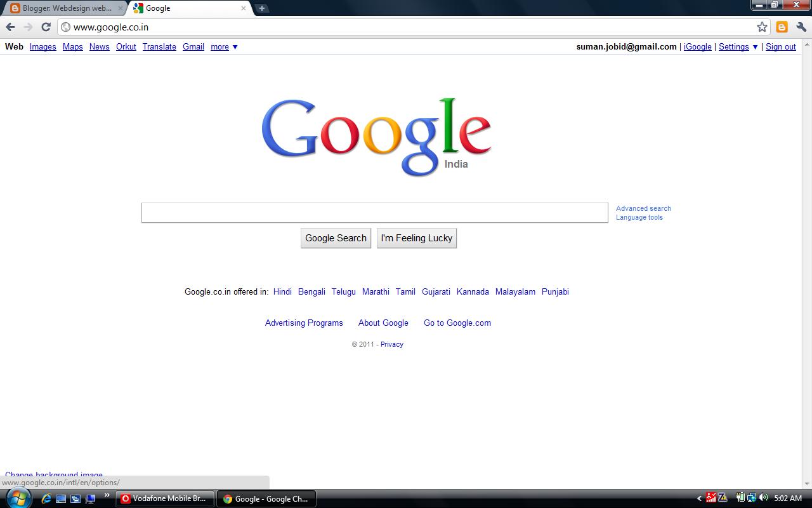This screenshot has width=812, height=508.
Task: Expand the 'more' dropdown in the top bar
Action: [x=224, y=46]
